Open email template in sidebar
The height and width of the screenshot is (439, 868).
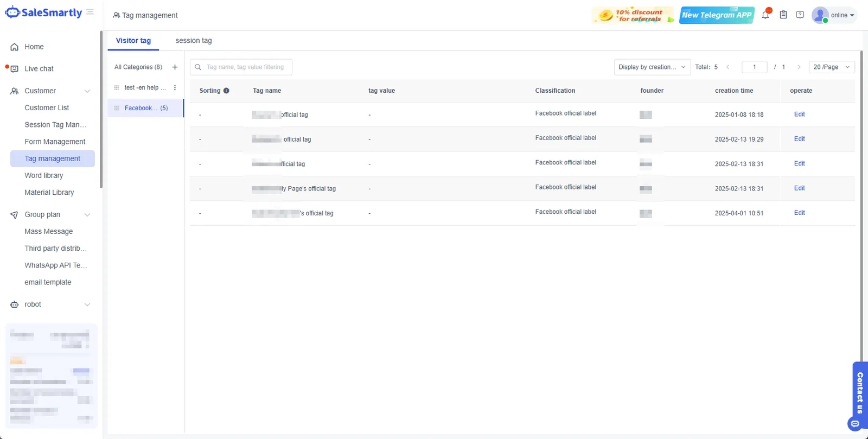click(48, 282)
